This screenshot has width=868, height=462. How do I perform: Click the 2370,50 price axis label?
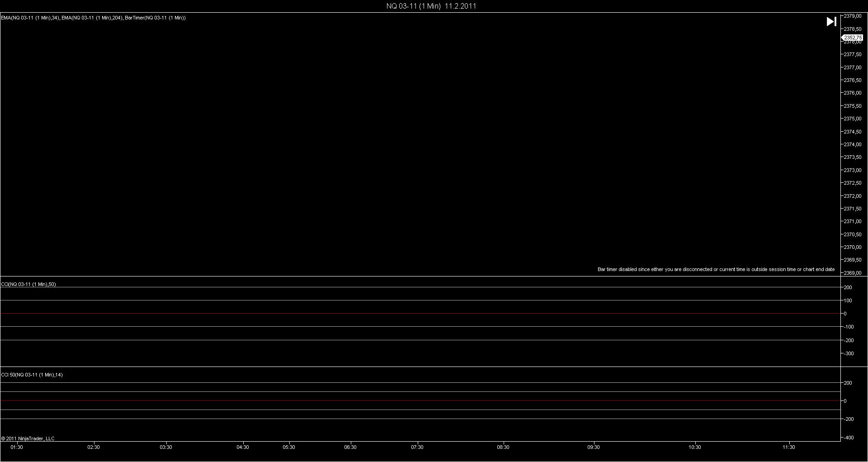pyautogui.click(x=853, y=234)
